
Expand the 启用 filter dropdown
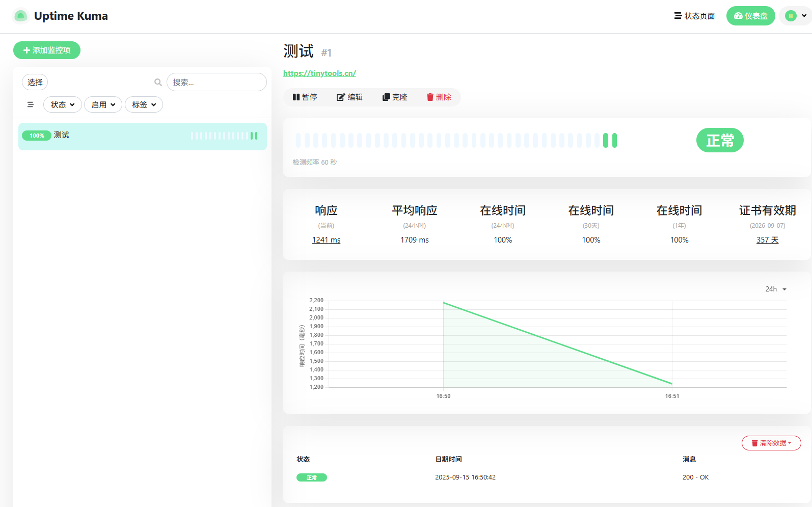(103, 104)
